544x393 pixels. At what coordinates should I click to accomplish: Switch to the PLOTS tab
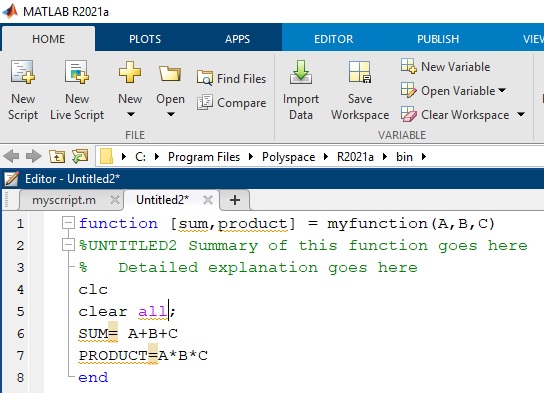click(145, 39)
